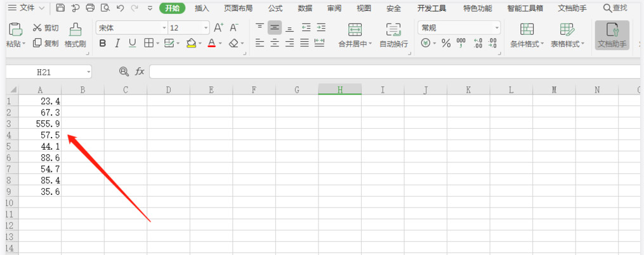Open the borders dropdown arrow
The image size is (644, 255).
tap(158, 43)
